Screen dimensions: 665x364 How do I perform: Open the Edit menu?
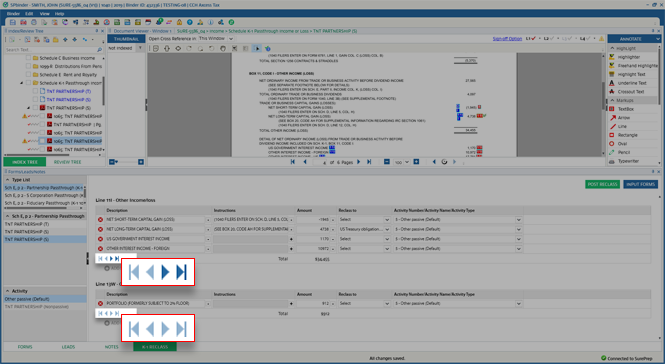coord(29,14)
